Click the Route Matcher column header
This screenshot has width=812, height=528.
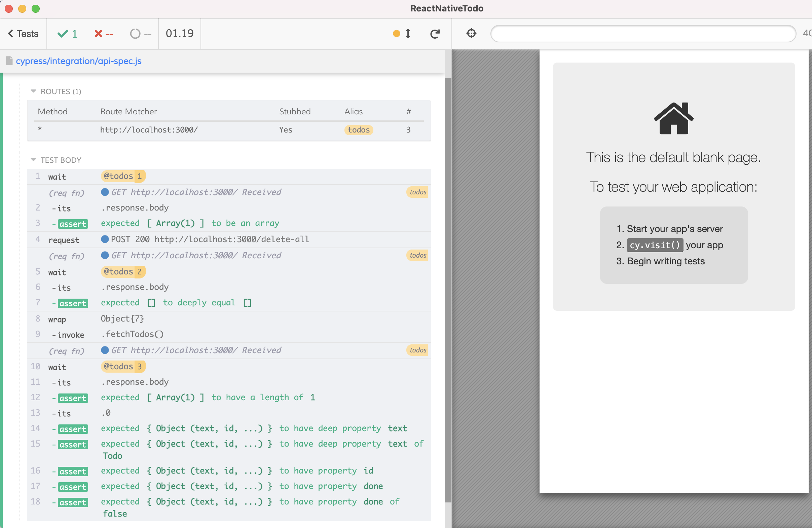click(128, 112)
